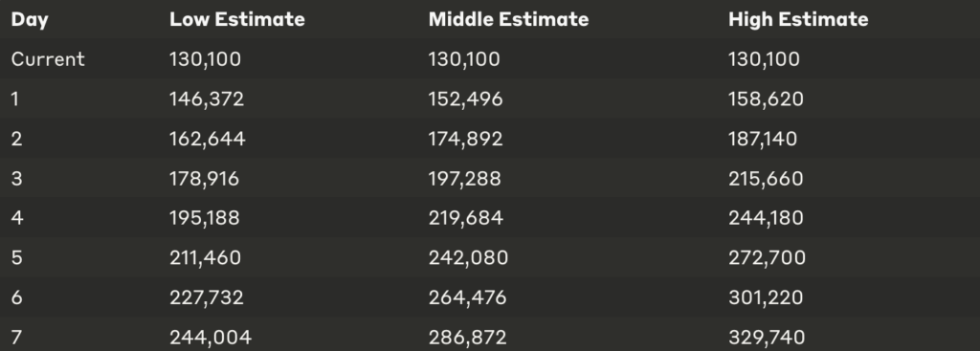This screenshot has height=351, width=980.
Task: Click the High Estimate column header
Action: [798, 19]
